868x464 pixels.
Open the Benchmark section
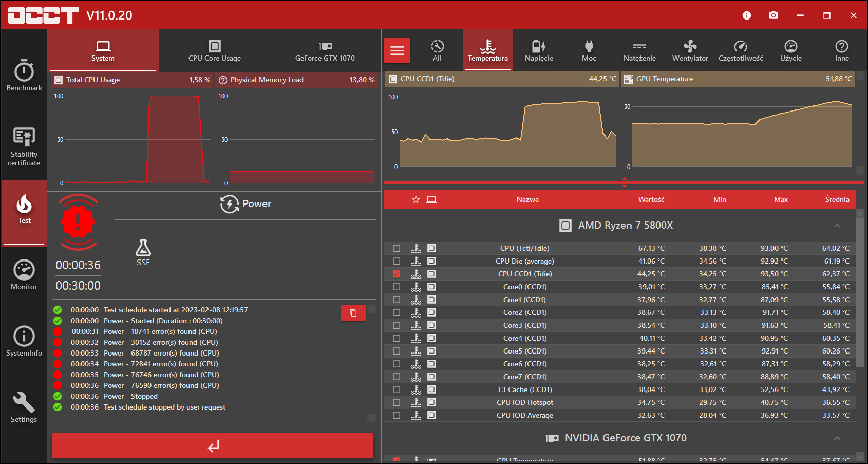(x=24, y=75)
